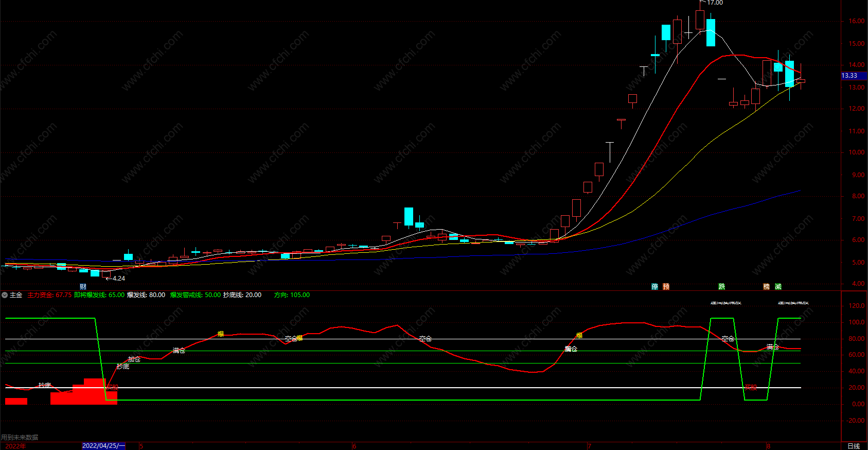Open the 停 event marker
This screenshot has height=450, width=868.
(x=654, y=287)
